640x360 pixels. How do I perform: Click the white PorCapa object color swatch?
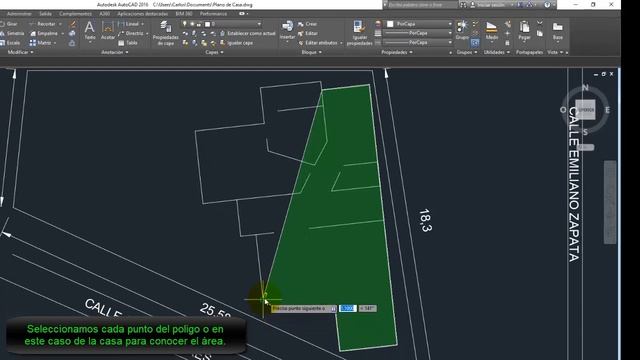[x=390, y=24]
